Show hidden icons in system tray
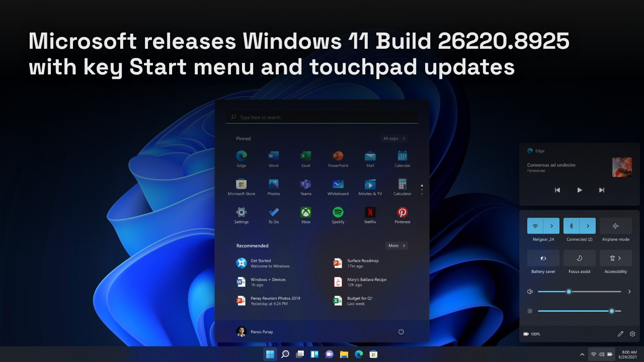Image resolution: width=644 pixels, height=362 pixels. point(582,354)
